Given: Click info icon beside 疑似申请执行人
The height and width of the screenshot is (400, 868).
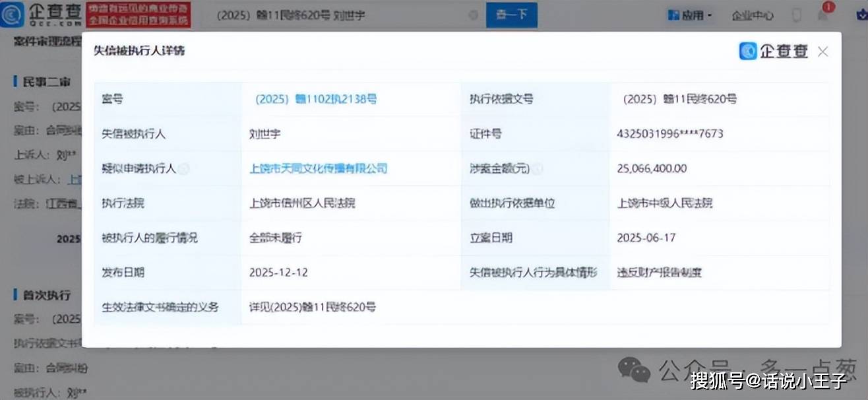Looking at the screenshot, I should tap(184, 169).
